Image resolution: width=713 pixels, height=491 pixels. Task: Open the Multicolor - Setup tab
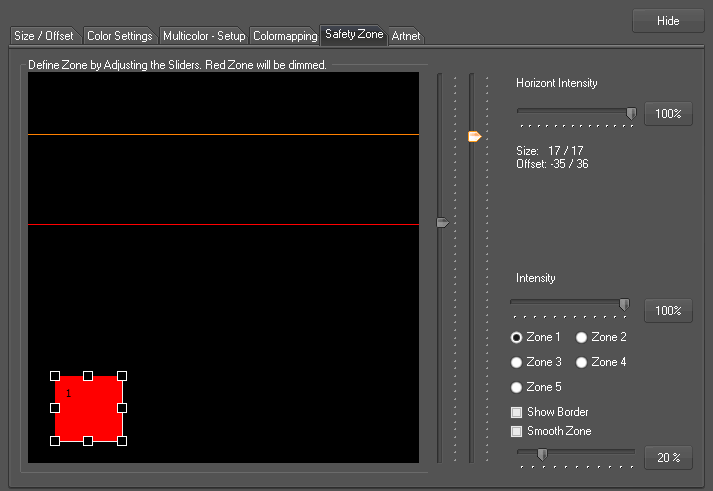(x=203, y=36)
